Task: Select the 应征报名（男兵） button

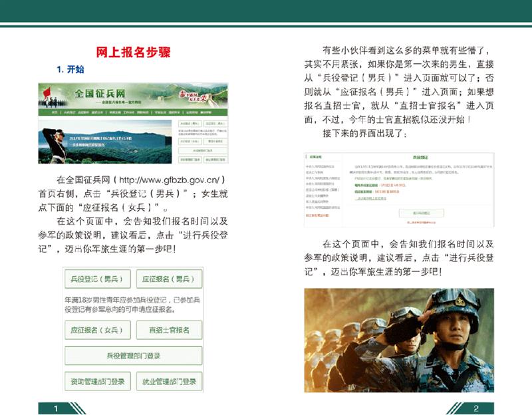Action: pyautogui.click(x=169, y=279)
